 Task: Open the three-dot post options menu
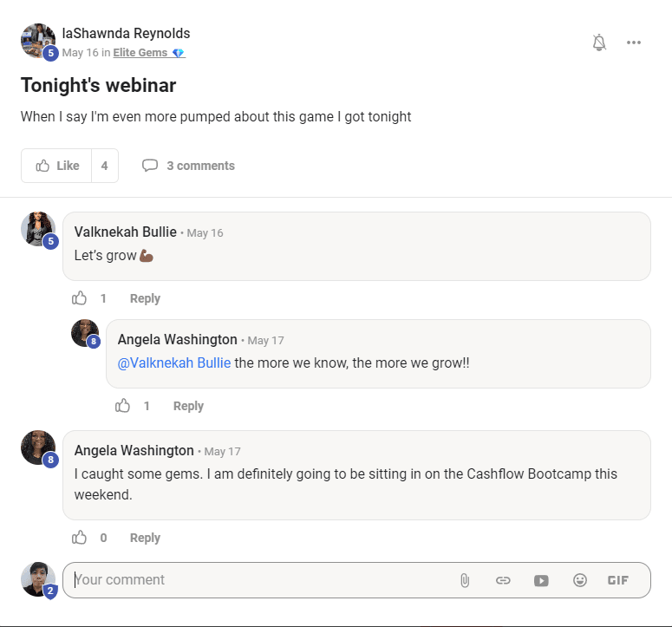pos(634,42)
